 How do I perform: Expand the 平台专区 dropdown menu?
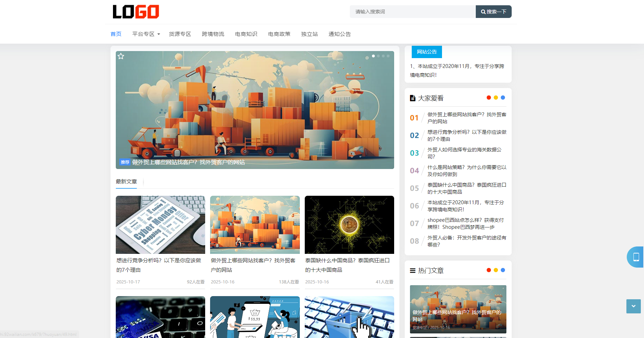146,34
